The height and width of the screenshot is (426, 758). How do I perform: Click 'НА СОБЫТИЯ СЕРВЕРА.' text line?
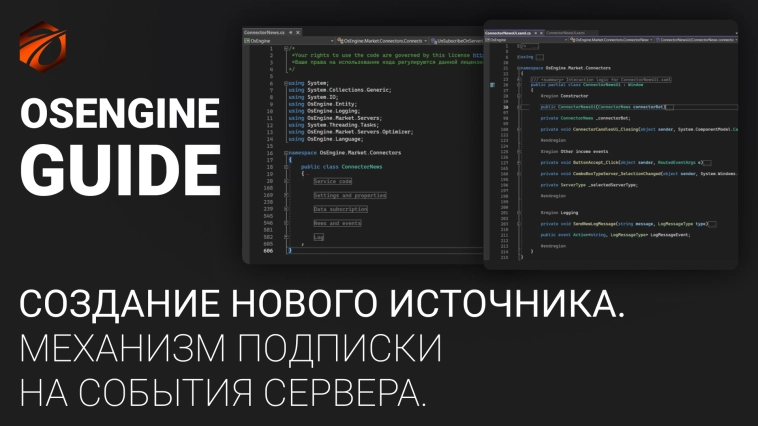coord(223,391)
